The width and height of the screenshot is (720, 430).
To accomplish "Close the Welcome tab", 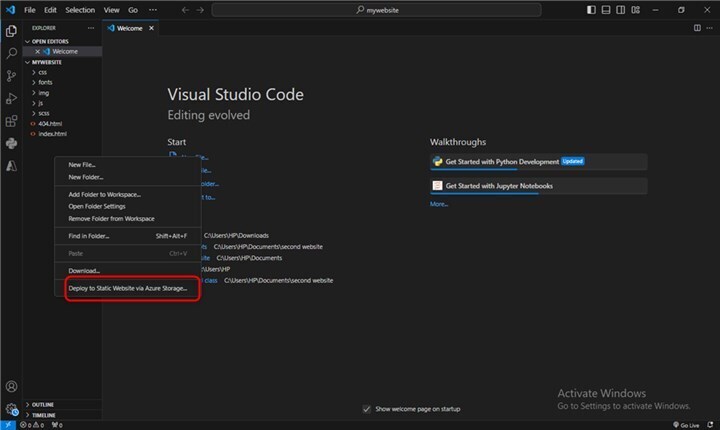I will (x=153, y=28).
